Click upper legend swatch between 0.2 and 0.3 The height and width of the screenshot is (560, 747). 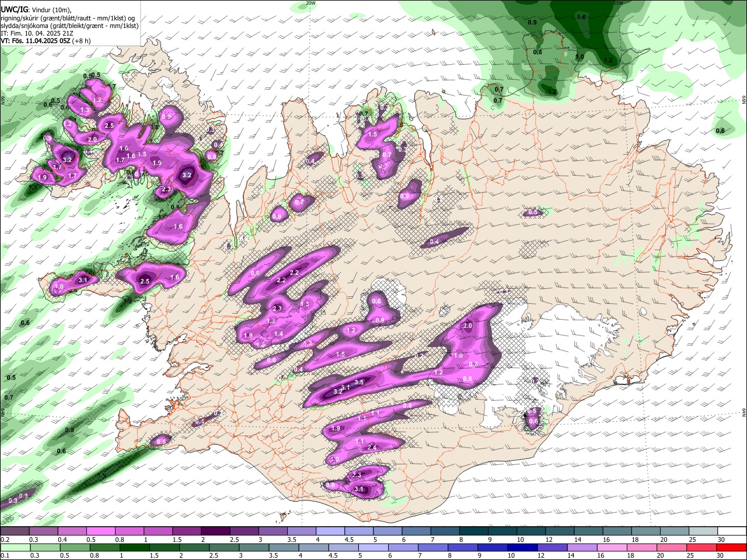pyautogui.click(x=15, y=531)
